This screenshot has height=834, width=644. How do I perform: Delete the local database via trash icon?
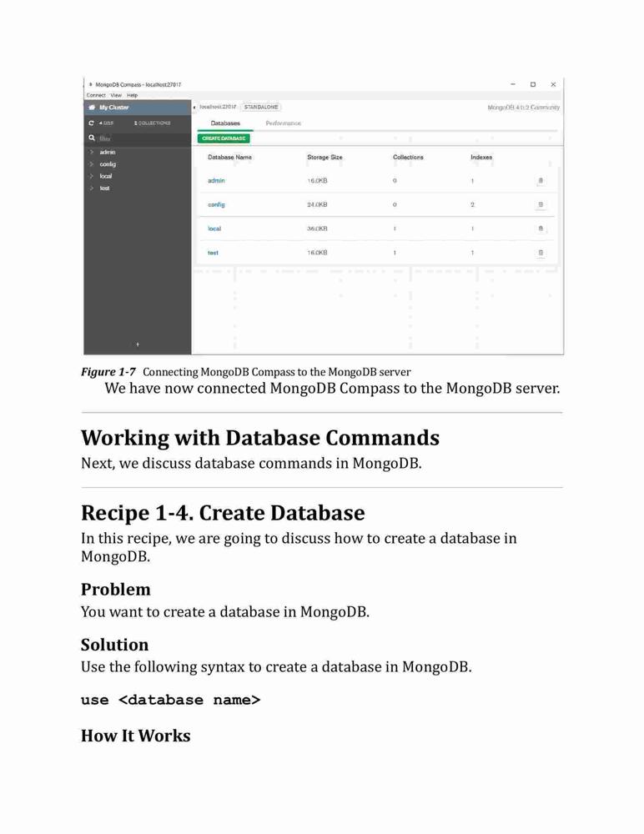[x=541, y=229]
